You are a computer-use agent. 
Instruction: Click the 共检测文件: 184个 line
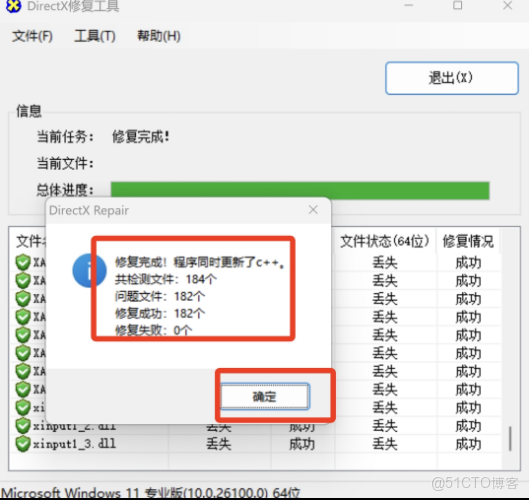[166, 279]
